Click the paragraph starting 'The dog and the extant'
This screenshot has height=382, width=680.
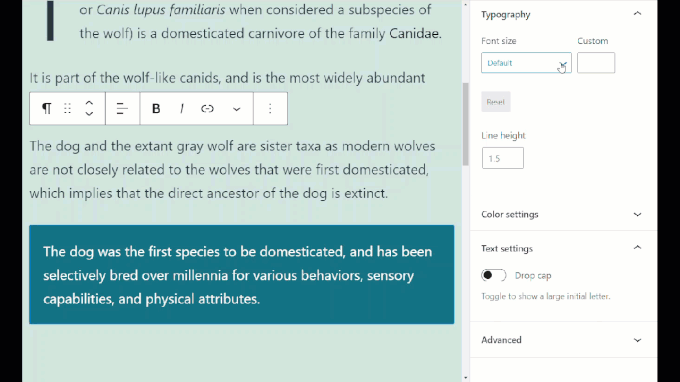point(232,170)
